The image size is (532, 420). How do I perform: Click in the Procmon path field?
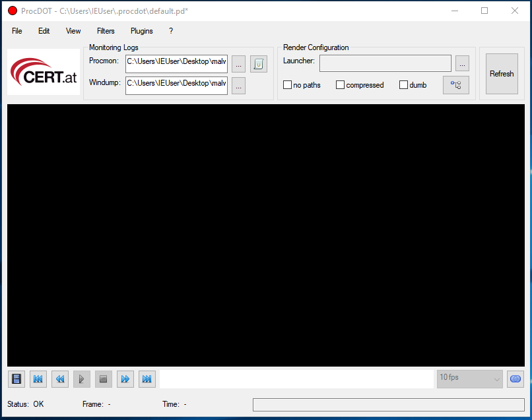[176, 64]
